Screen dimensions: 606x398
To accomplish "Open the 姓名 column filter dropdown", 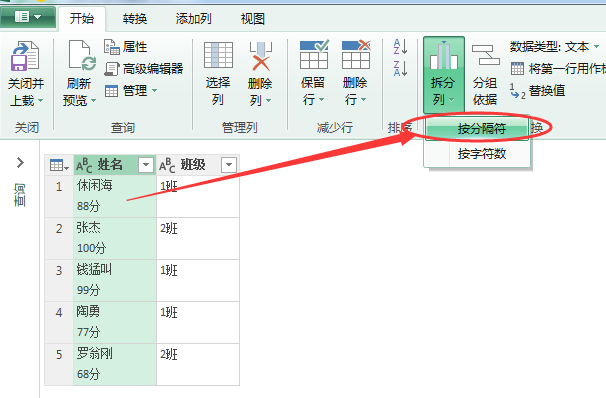I will pyautogui.click(x=146, y=165).
